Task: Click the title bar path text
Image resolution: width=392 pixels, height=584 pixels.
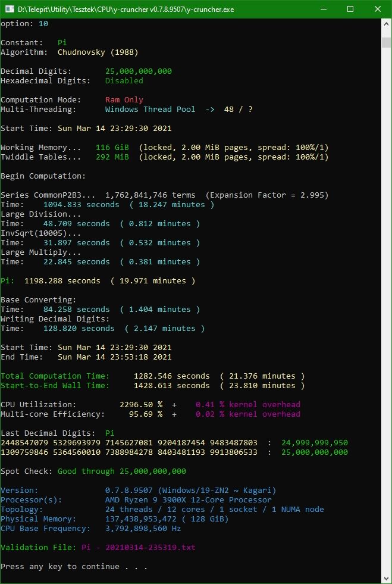Action: click(x=126, y=10)
